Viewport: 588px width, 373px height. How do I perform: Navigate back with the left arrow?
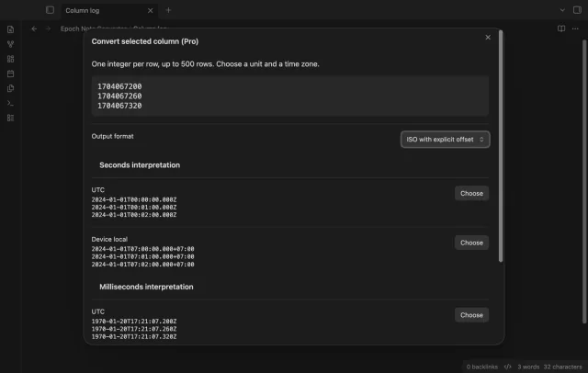[x=34, y=28]
